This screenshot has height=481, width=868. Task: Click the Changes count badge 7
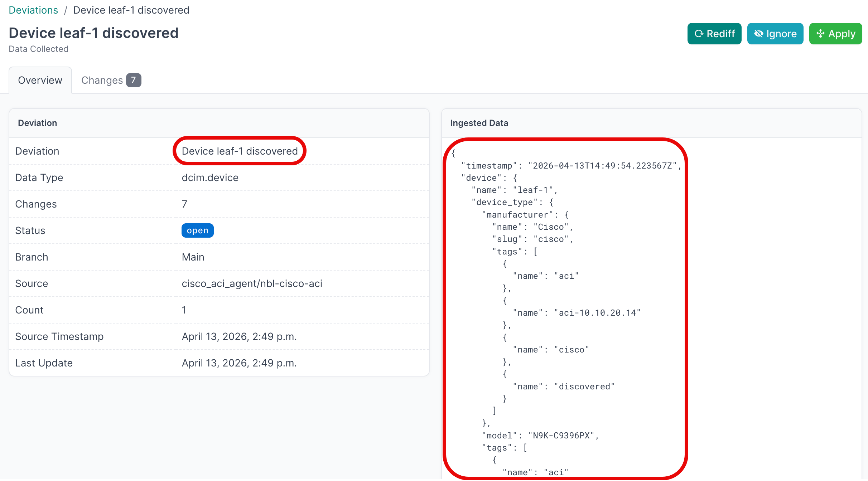click(x=134, y=80)
